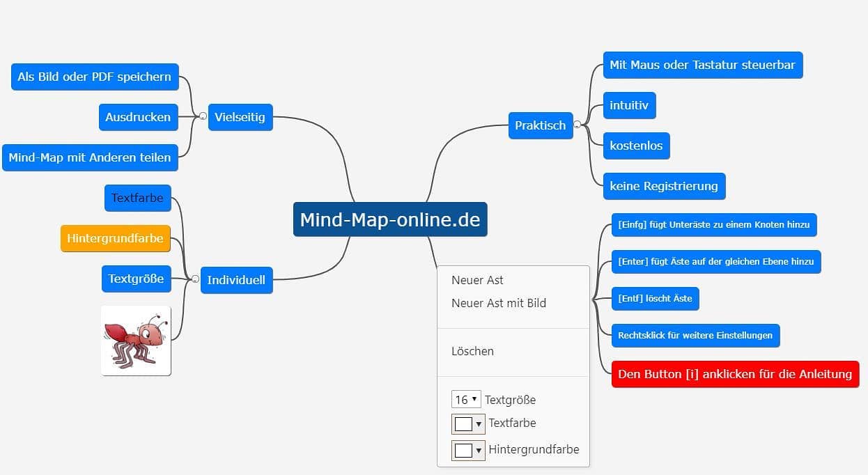The image size is (868, 475).
Task: Select 'Mind-Map mit Anderen teilen' node
Action: coord(90,157)
